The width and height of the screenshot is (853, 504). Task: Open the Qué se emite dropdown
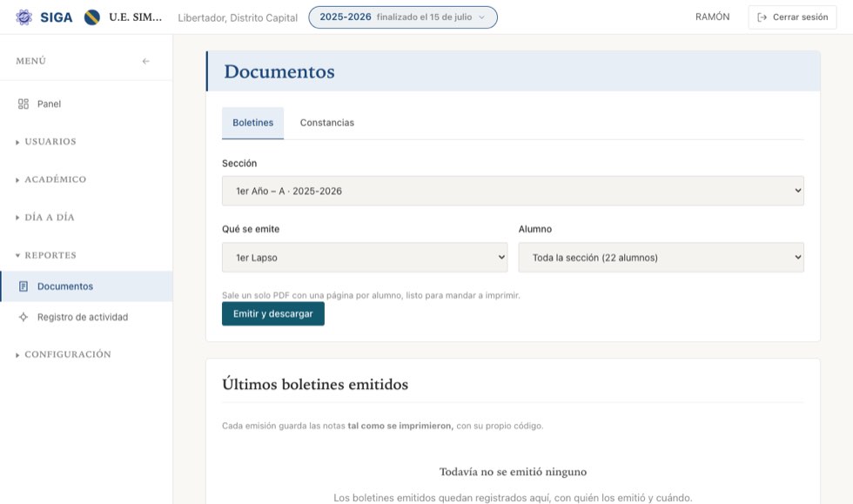tap(365, 258)
